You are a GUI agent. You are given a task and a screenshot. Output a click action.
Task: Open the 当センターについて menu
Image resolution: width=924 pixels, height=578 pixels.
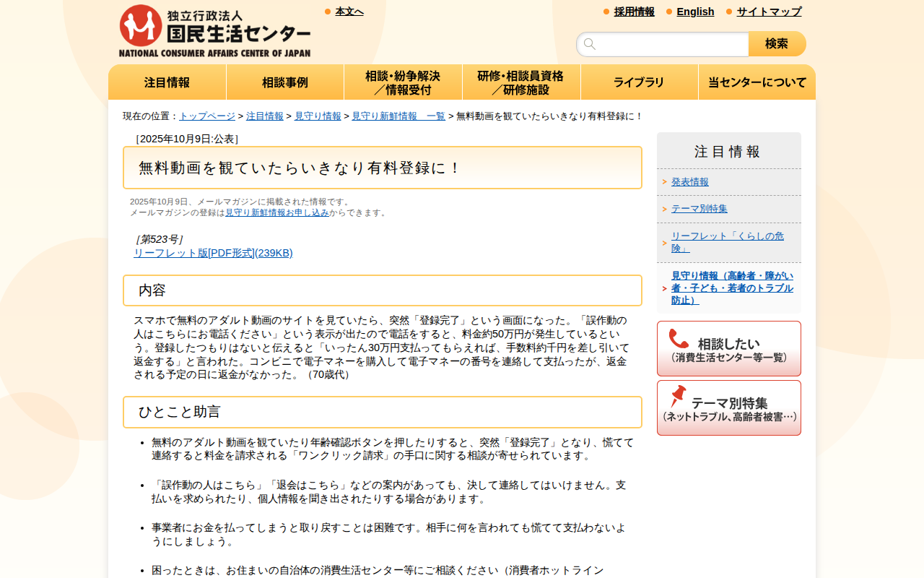(757, 82)
